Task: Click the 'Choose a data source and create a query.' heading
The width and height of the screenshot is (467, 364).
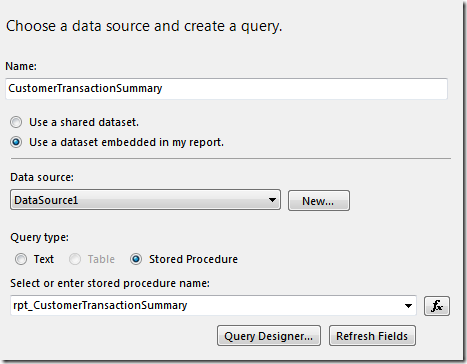Action: click(x=144, y=26)
